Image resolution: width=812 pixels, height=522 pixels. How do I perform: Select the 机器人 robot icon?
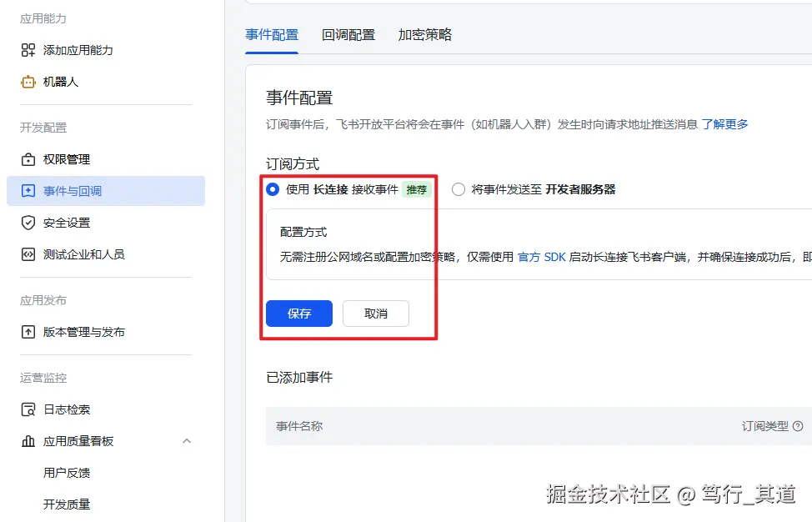click(x=28, y=81)
